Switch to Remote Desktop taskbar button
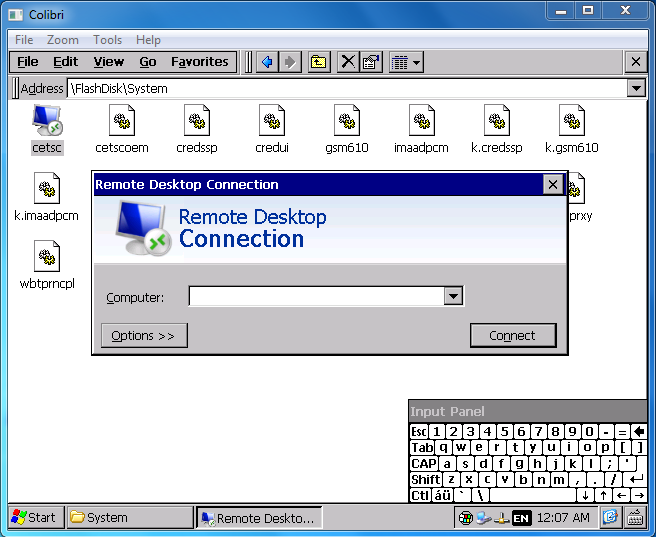 [x=259, y=518]
